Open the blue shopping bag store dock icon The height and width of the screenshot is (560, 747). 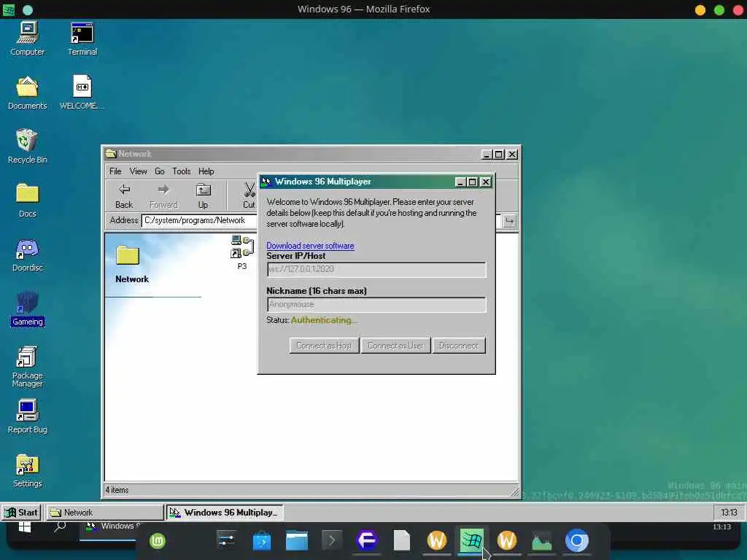[262, 541]
